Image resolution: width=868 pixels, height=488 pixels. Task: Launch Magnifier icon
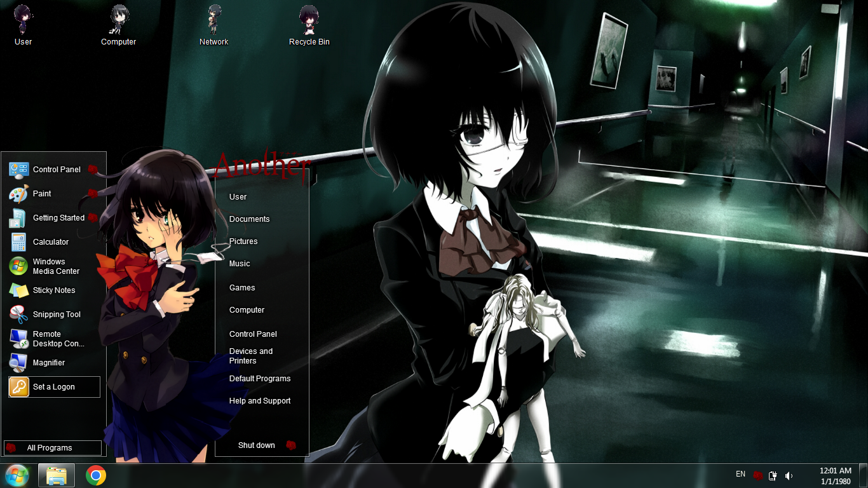(18, 363)
